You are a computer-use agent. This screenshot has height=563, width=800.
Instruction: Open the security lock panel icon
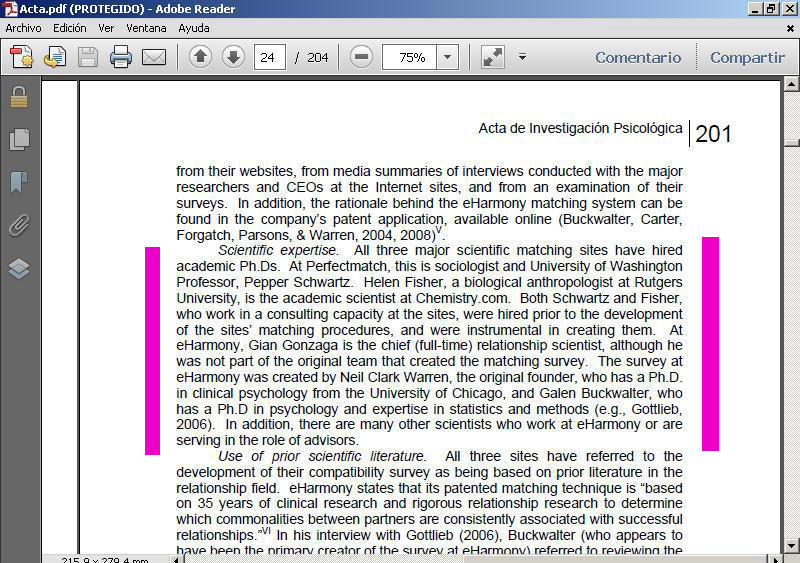click(19, 97)
